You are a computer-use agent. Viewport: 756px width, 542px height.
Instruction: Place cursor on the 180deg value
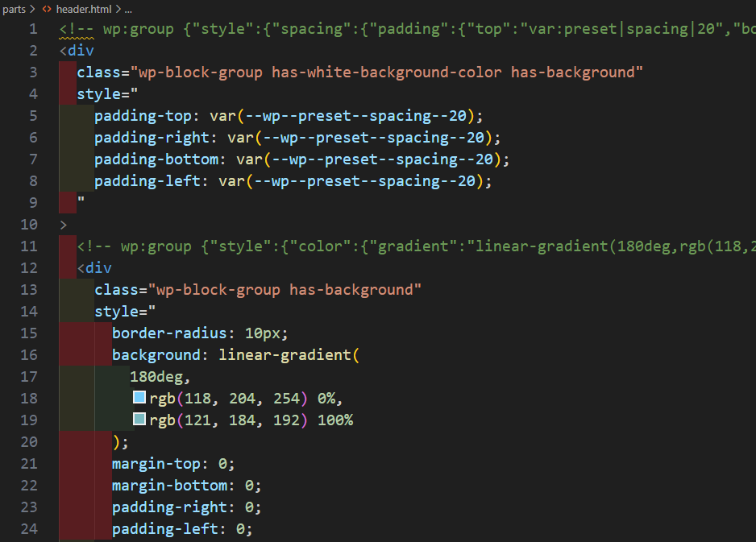point(160,376)
